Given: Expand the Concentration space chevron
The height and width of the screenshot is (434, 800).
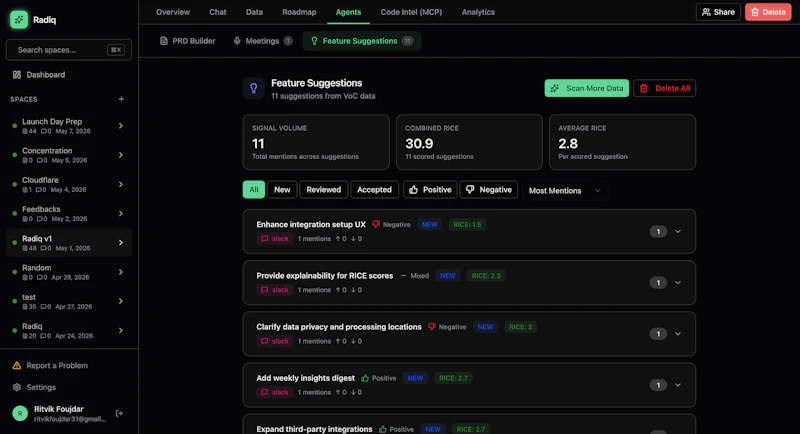Looking at the screenshot, I should pyautogui.click(x=121, y=155).
